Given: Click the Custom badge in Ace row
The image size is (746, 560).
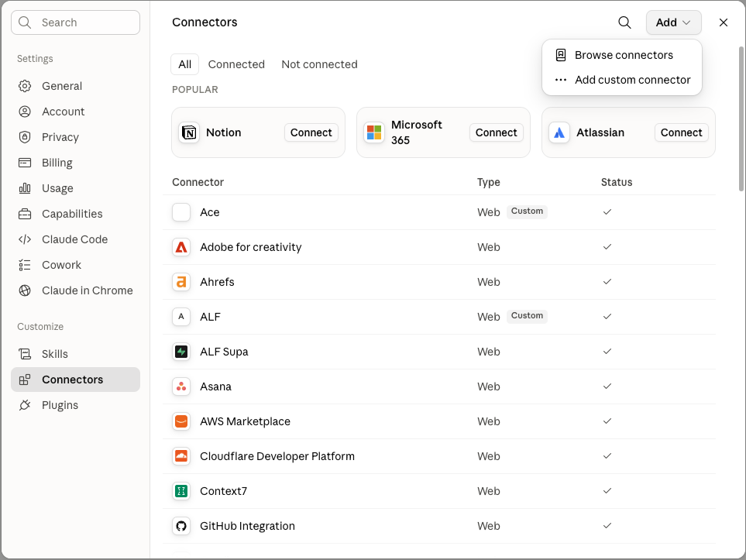Looking at the screenshot, I should (527, 211).
